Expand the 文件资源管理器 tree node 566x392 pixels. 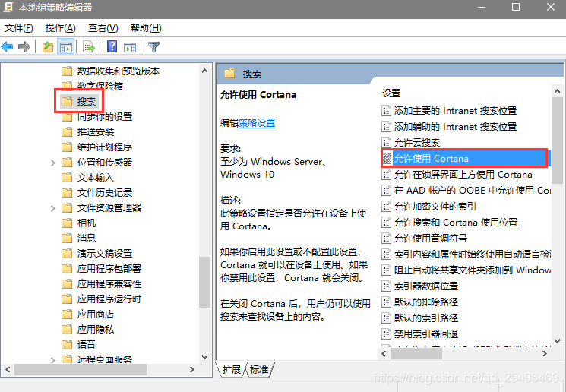point(52,208)
